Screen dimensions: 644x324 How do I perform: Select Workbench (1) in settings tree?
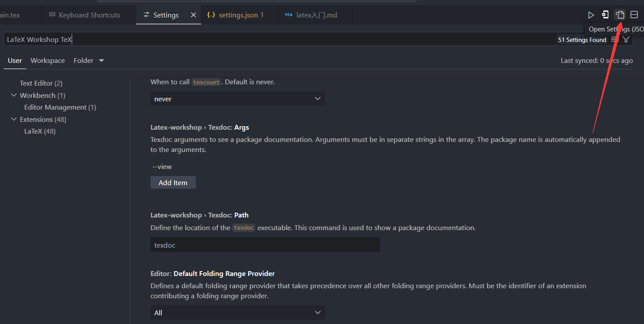click(x=42, y=95)
